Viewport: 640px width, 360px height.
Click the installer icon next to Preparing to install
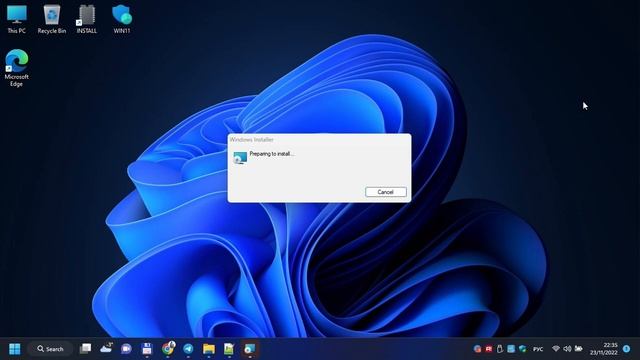[240, 158]
